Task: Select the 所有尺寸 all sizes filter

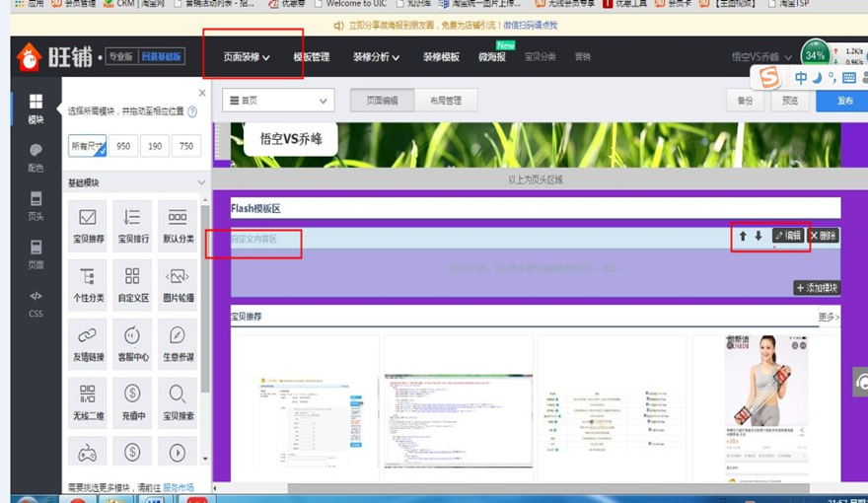Action: click(x=88, y=146)
